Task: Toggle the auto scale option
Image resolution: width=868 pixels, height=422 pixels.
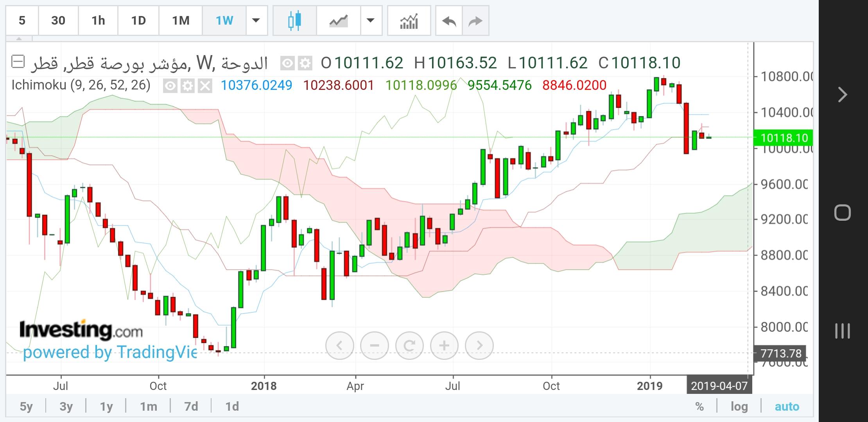Action: pyautogui.click(x=787, y=406)
